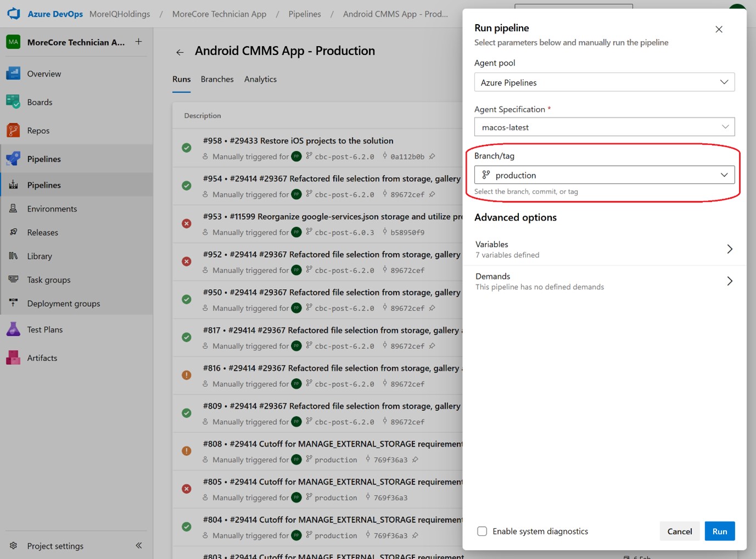The width and height of the screenshot is (756, 559).
Task: Open the Agent pool dropdown
Action: (604, 82)
